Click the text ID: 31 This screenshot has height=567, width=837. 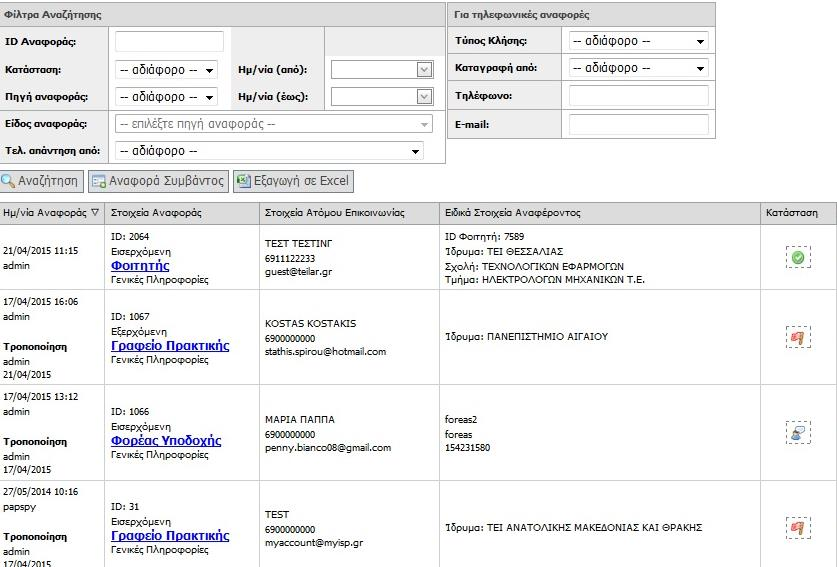(125, 507)
